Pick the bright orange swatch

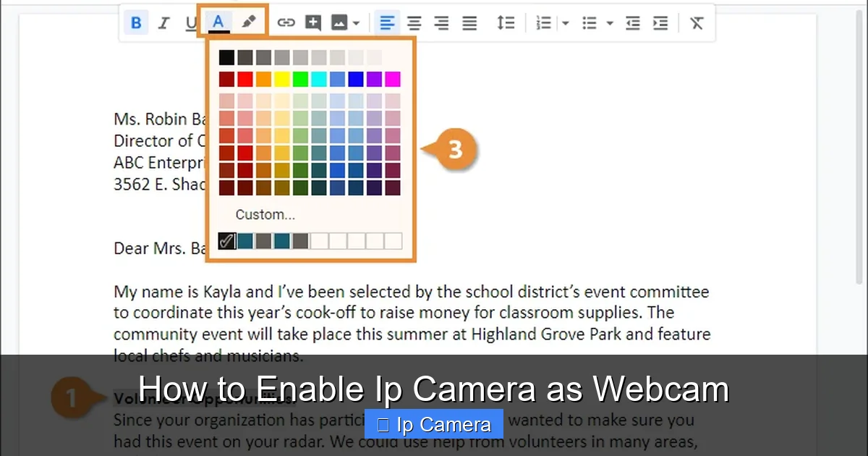264,79
